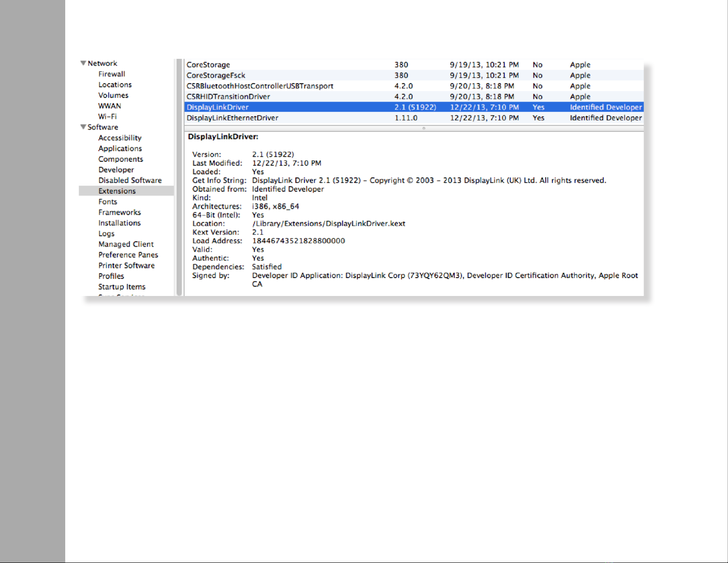Open Installations in the sidebar
The image size is (728, 563).
pyautogui.click(x=119, y=223)
